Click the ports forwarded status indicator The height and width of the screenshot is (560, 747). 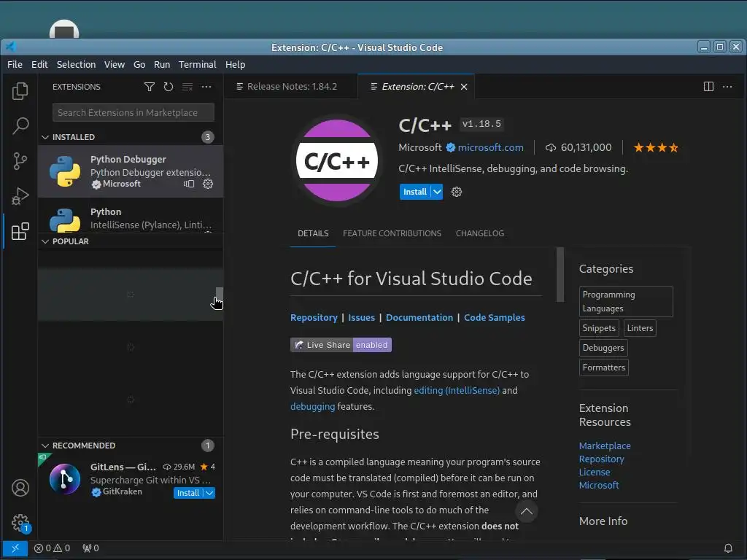pyautogui.click(x=90, y=548)
